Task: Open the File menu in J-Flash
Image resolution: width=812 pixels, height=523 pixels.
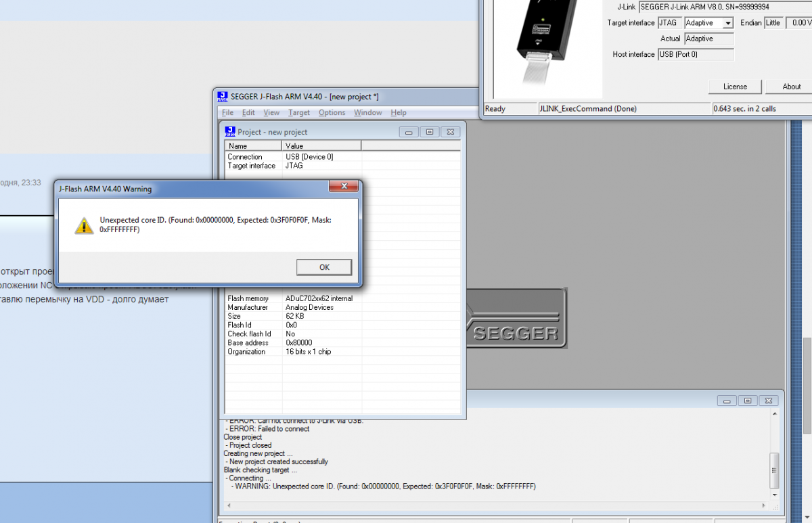Action: click(227, 112)
